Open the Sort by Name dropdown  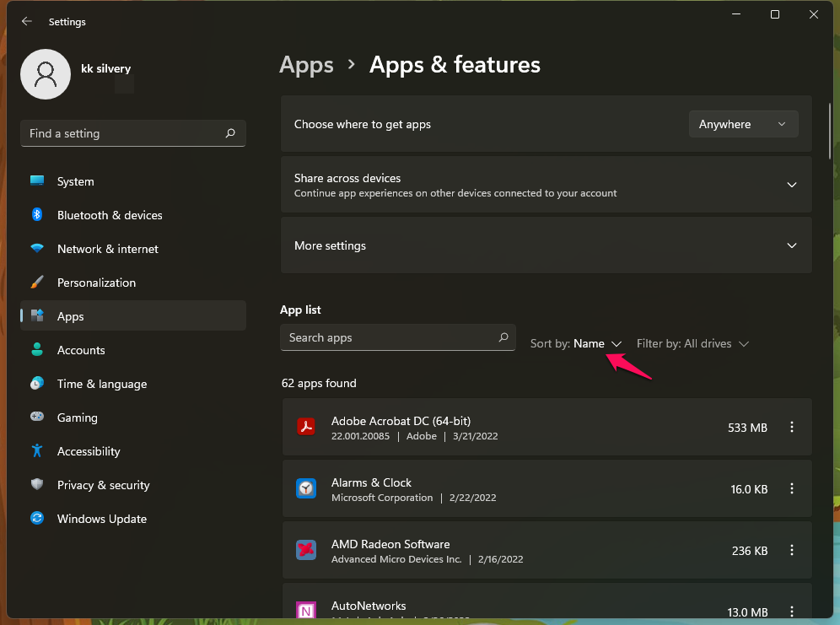[576, 344]
